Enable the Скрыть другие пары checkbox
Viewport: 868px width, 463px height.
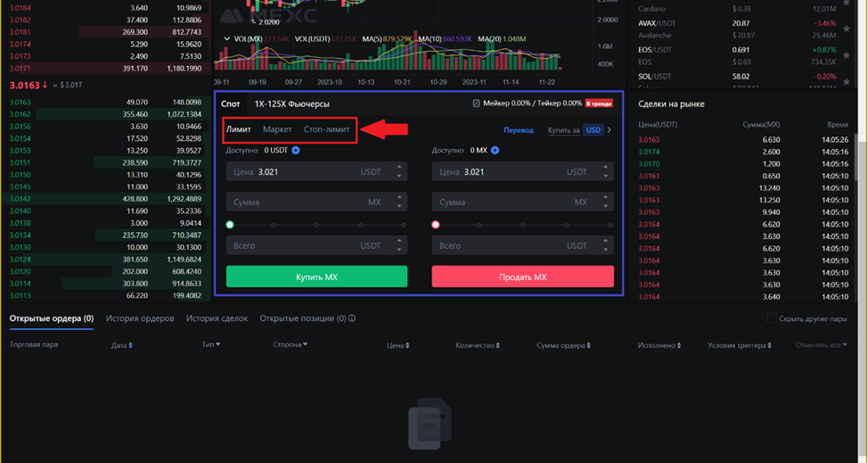click(772, 318)
